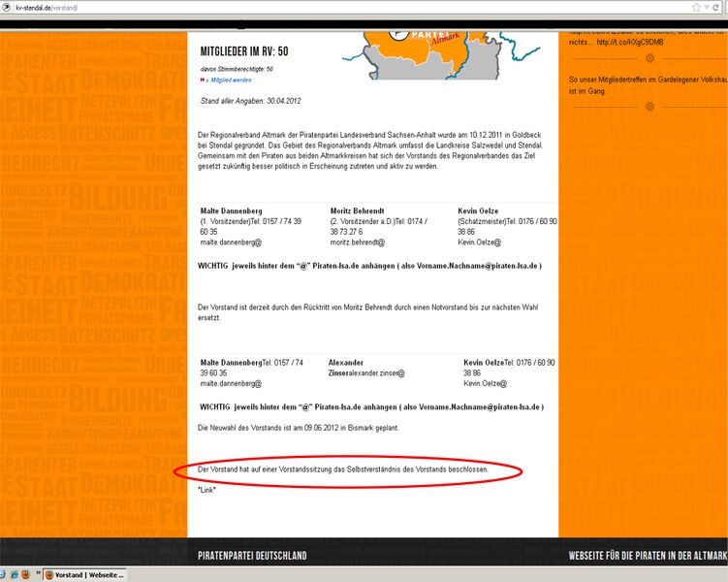This screenshot has width=728, height=582.
Task: Click the first WICHTIG Piraten-lsa.de note
Action: (x=369, y=266)
